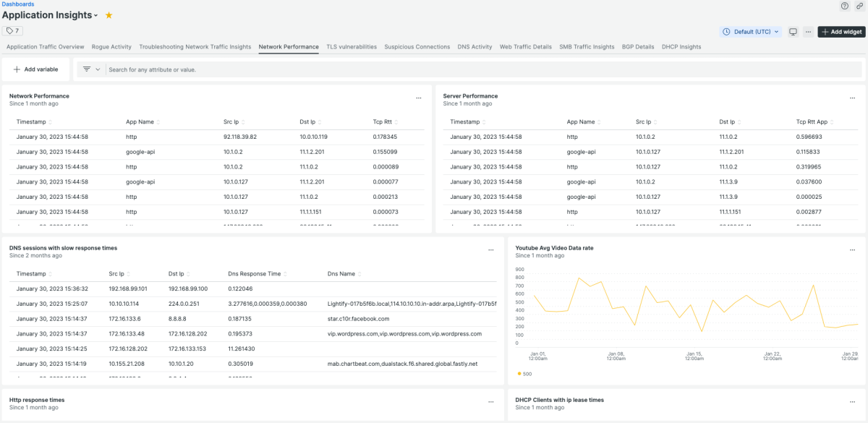Copy dashboard permalink via link icon
This screenshot has height=423, width=868.
(x=859, y=6)
